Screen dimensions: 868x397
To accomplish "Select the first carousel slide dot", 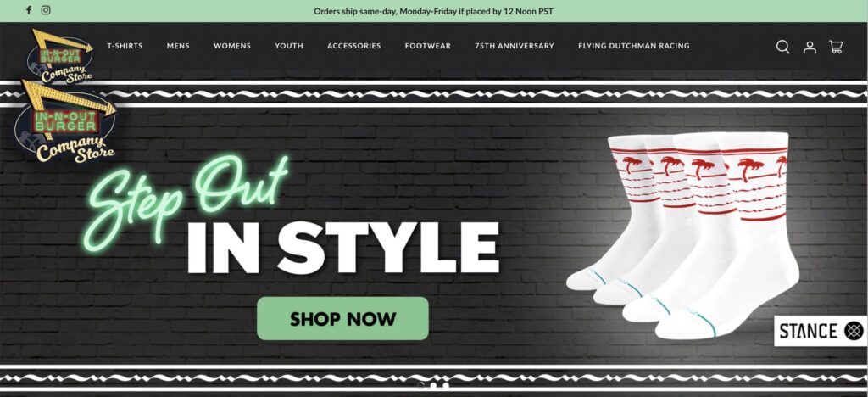I will 420,385.
